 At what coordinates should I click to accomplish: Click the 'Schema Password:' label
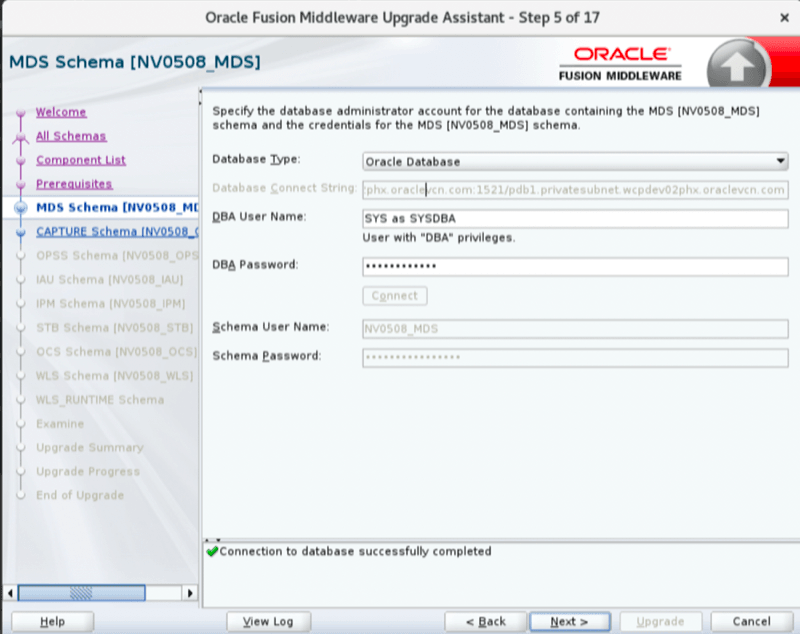pos(267,356)
